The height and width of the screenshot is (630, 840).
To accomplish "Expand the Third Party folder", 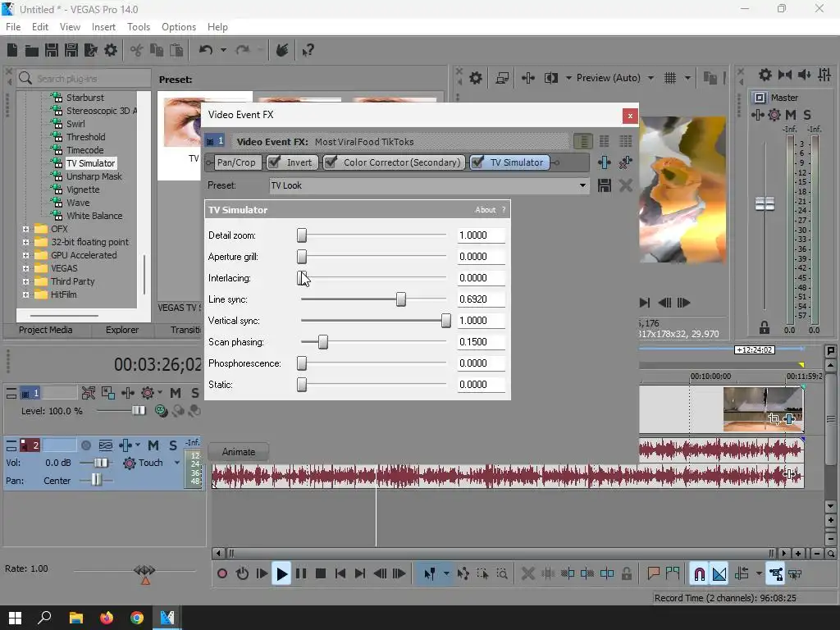I will [25, 281].
